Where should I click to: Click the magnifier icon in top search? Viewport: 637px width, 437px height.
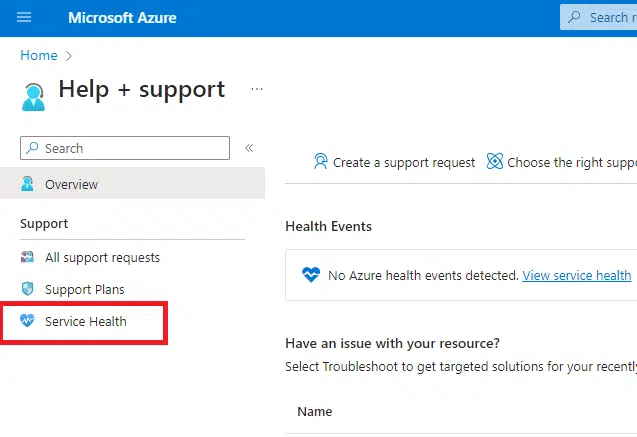[574, 17]
